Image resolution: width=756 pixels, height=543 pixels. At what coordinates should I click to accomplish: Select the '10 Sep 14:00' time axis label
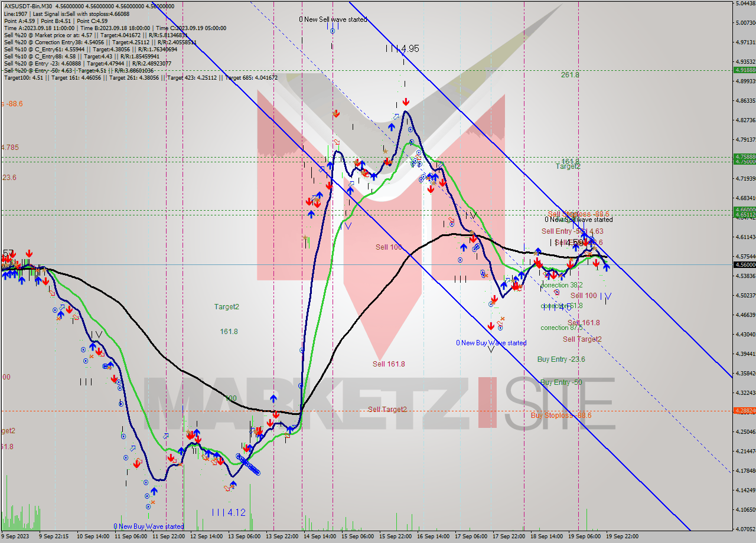click(92, 537)
